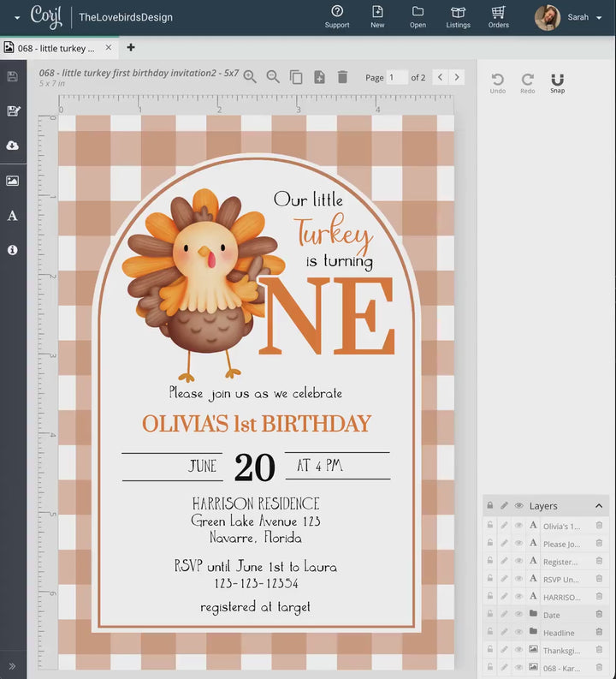Viewport: 616px width, 679px height.
Task: Duplicate the current page with copy icon
Action: pyautogui.click(x=296, y=77)
